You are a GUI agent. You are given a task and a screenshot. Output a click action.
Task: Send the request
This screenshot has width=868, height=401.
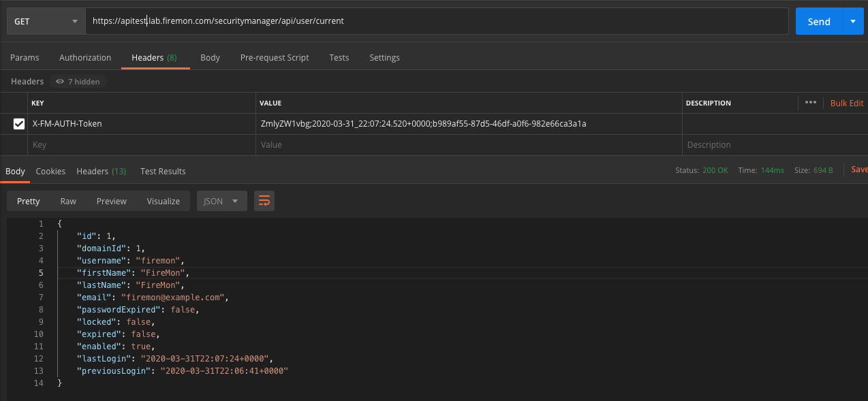click(x=819, y=21)
